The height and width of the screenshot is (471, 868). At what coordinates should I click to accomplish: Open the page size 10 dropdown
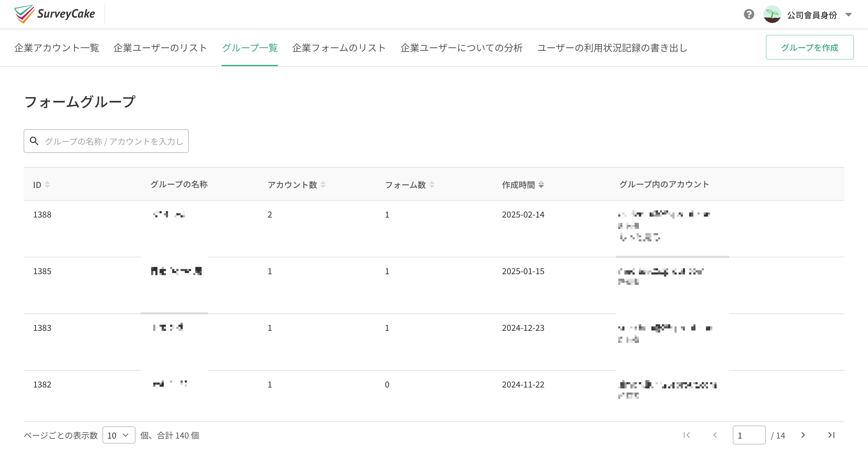point(119,435)
